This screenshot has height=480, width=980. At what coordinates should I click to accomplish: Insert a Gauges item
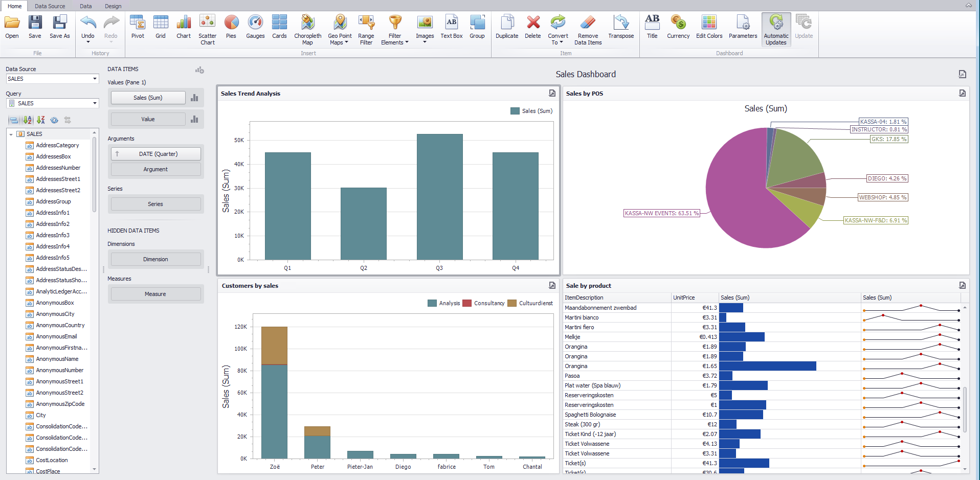coord(255,27)
